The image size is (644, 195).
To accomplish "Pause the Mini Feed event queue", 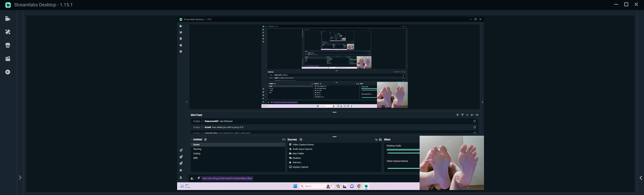I will (467, 115).
